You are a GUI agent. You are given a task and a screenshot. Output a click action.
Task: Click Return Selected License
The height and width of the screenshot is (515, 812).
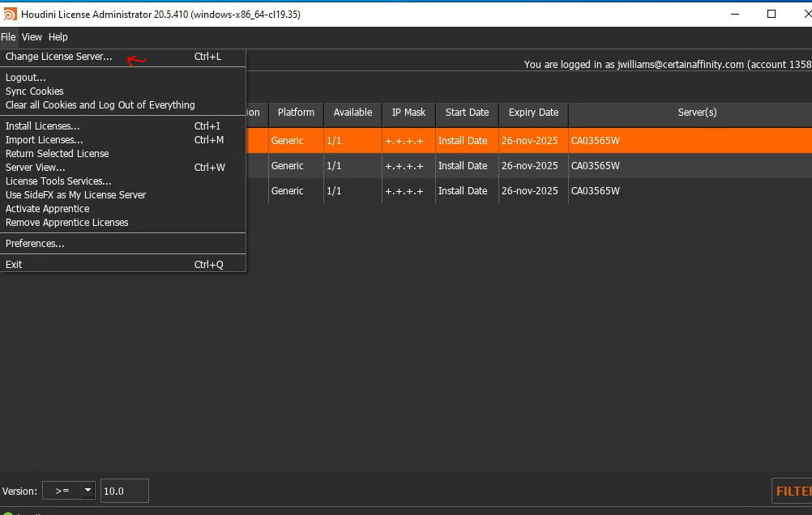122,154
